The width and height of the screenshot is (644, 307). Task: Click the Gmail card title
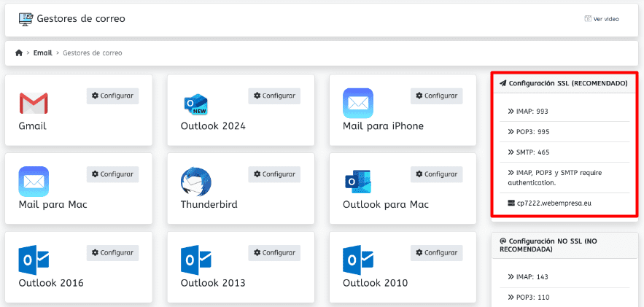[x=32, y=125]
